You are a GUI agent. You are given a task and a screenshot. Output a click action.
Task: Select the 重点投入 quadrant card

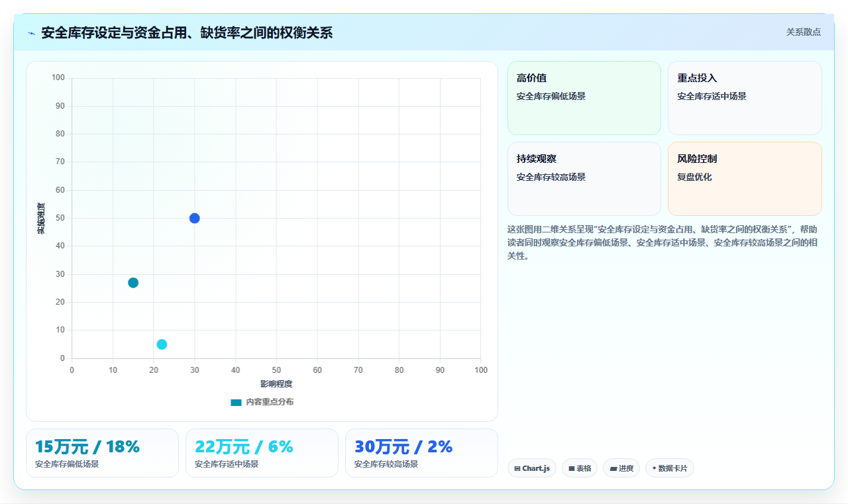pos(745,98)
